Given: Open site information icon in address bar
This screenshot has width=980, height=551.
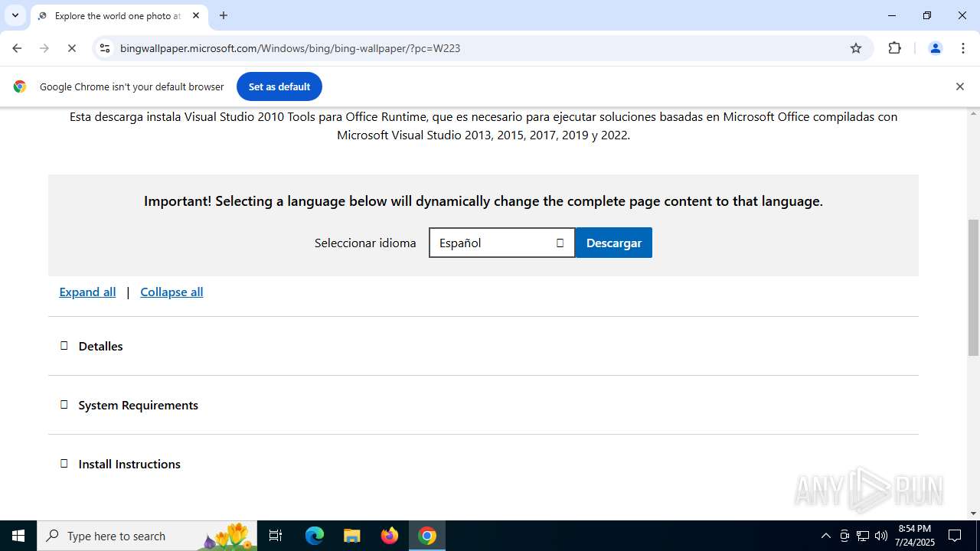Looking at the screenshot, I should [105, 48].
